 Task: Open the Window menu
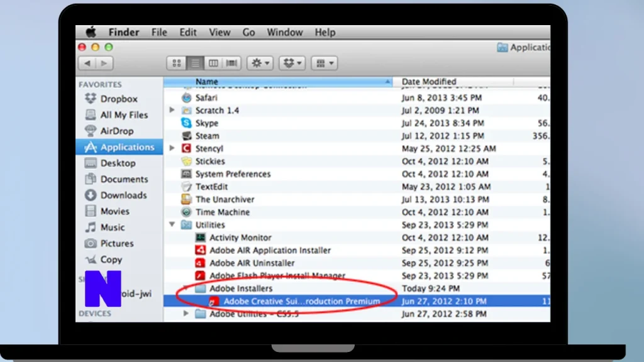[x=285, y=32]
